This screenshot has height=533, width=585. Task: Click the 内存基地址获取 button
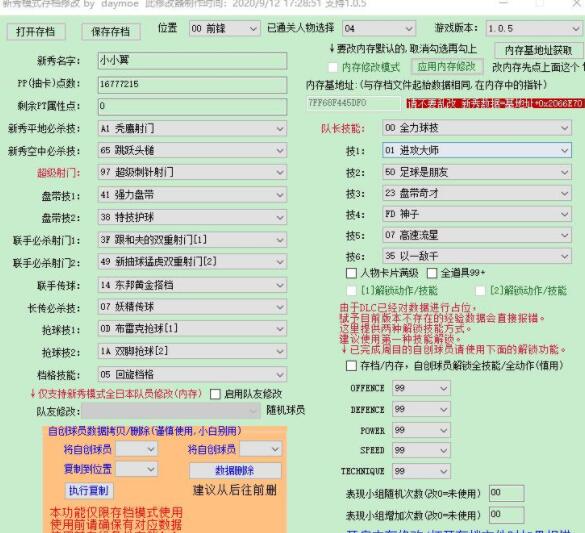click(x=538, y=50)
